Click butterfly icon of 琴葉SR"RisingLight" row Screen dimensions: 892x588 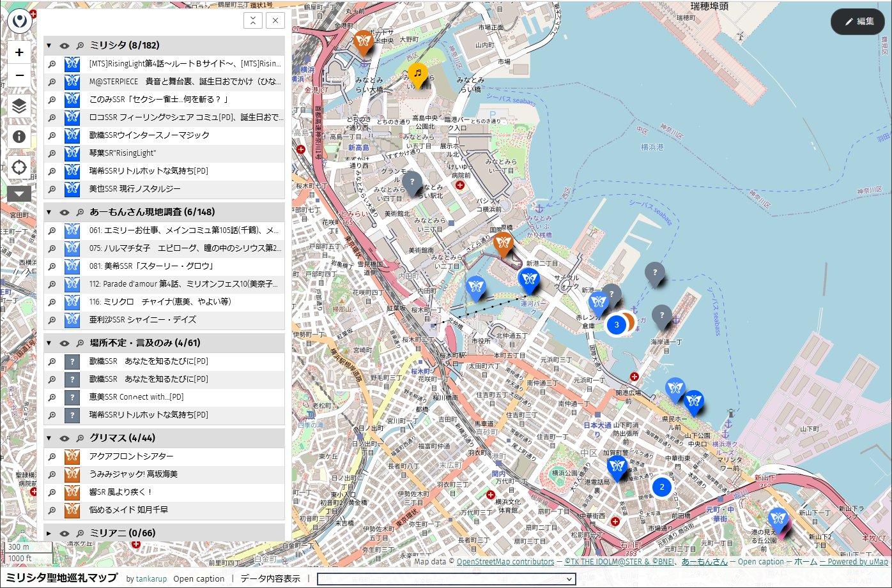pyautogui.click(x=72, y=153)
